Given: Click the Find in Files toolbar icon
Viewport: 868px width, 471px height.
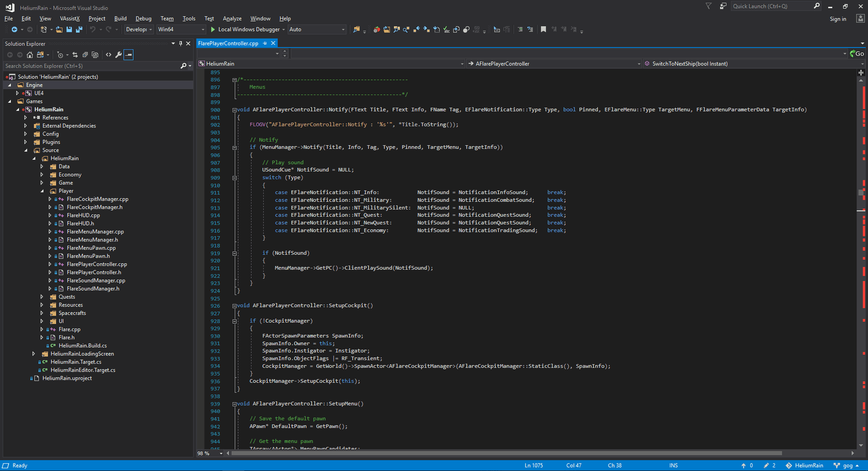Looking at the screenshot, I should click(x=356, y=29).
